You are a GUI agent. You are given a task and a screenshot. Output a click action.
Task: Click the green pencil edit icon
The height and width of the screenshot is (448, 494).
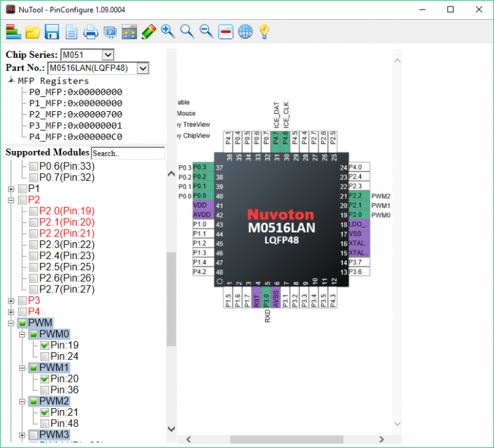click(149, 31)
